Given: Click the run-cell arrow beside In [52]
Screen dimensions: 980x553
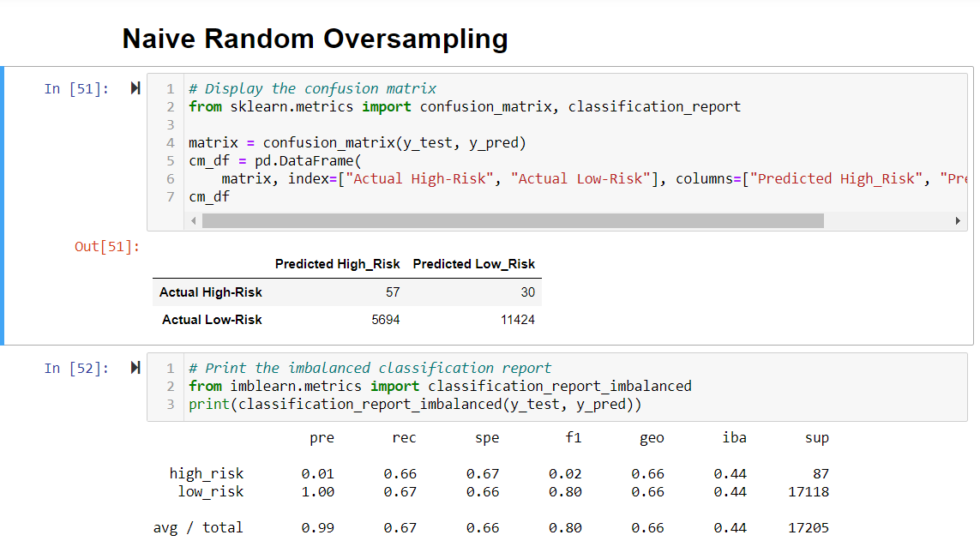Looking at the screenshot, I should click(135, 367).
